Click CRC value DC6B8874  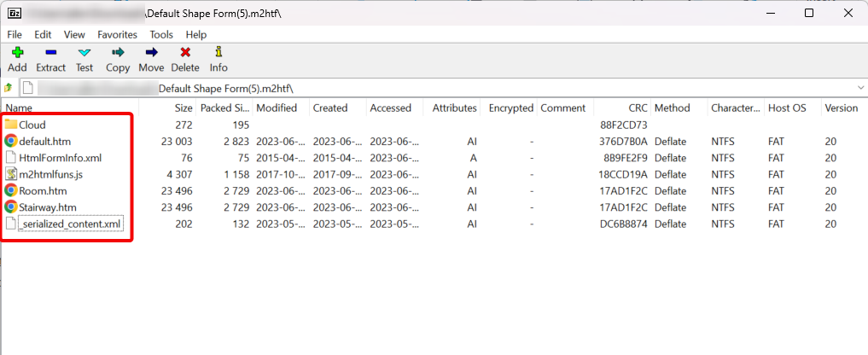click(623, 224)
